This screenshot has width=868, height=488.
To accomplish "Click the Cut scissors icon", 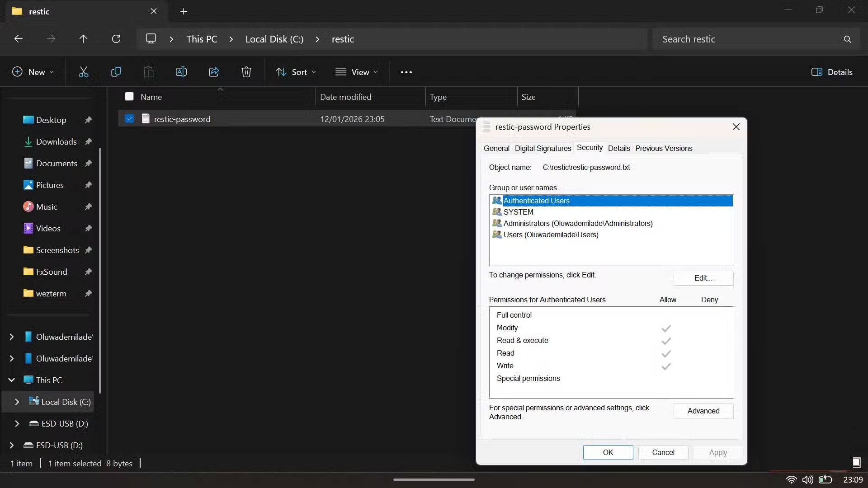I will point(84,72).
